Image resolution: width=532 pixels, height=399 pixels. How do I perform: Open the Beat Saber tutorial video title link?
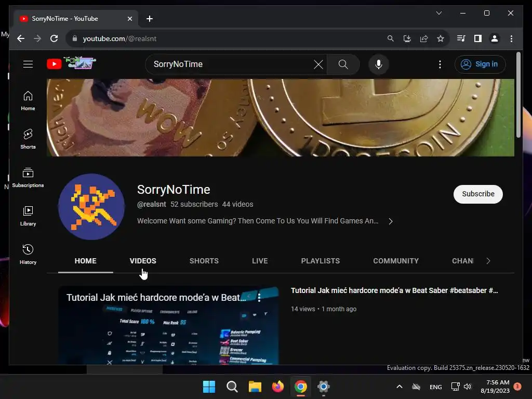pos(394,290)
